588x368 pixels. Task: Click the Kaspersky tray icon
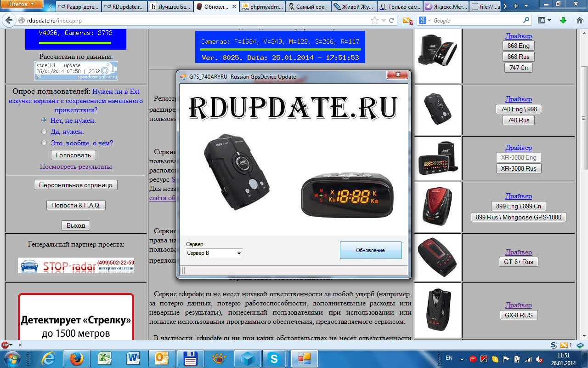click(484, 359)
